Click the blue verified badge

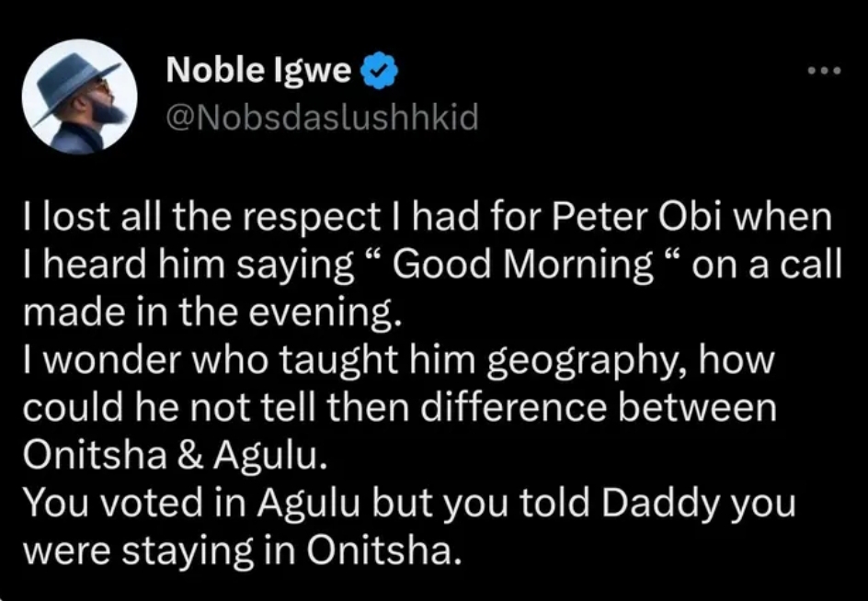[x=379, y=71]
